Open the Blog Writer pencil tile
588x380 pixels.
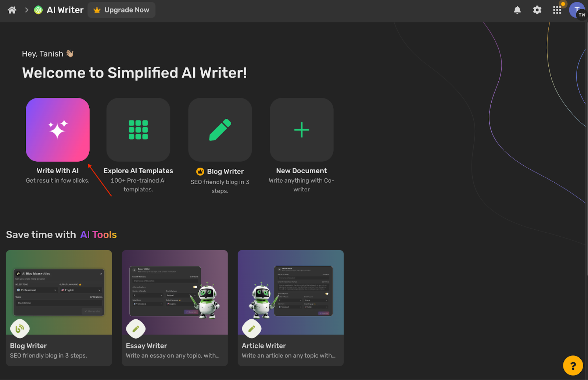tap(220, 130)
